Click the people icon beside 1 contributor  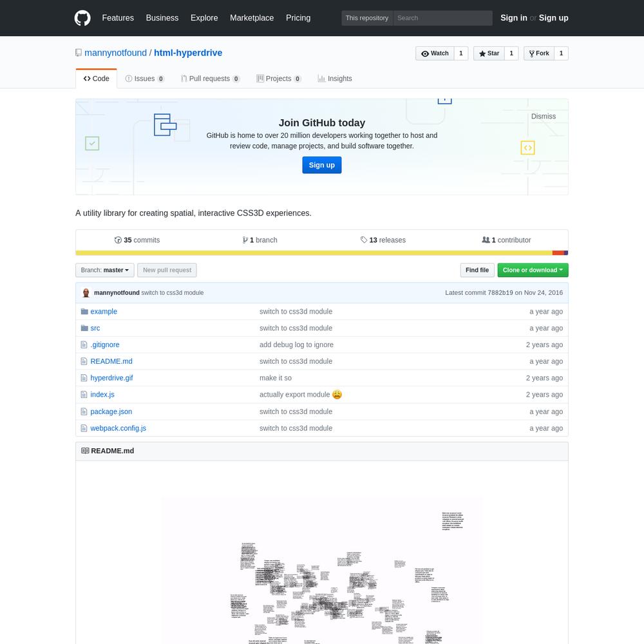tap(486, 240)
